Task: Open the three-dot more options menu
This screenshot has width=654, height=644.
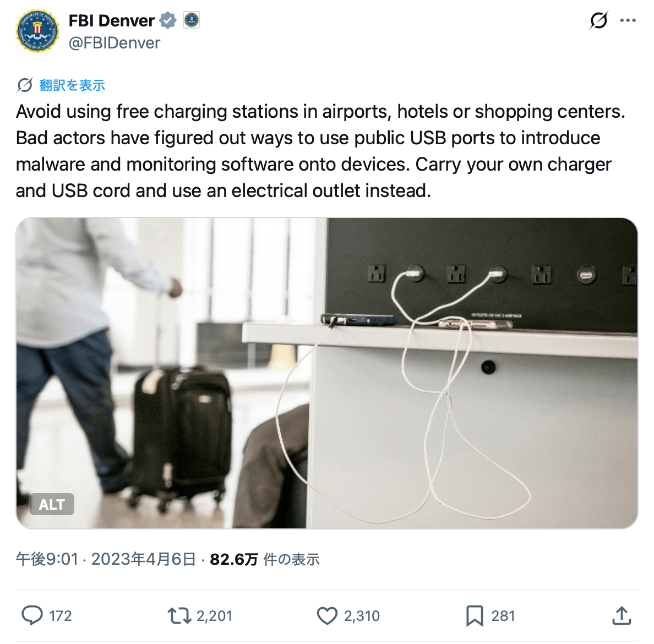Action: [628, 20]
